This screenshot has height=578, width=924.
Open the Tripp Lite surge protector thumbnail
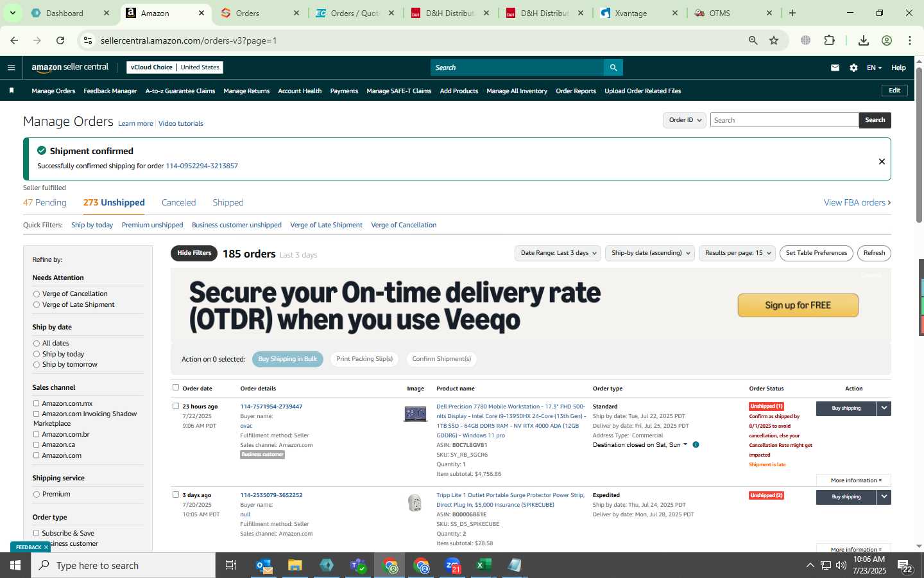point(415,502)
